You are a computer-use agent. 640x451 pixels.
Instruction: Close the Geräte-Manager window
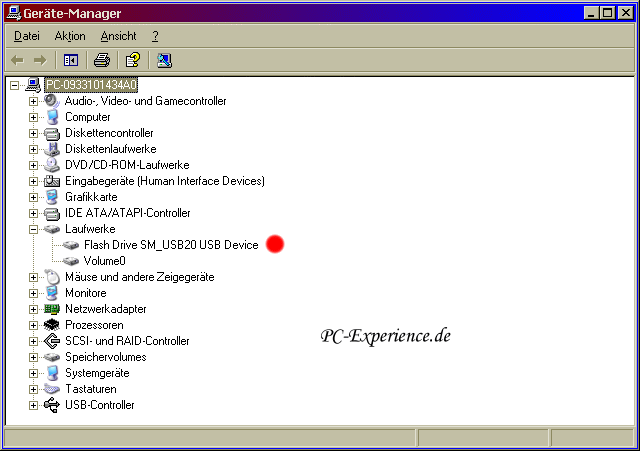click(x=626, y=13)
